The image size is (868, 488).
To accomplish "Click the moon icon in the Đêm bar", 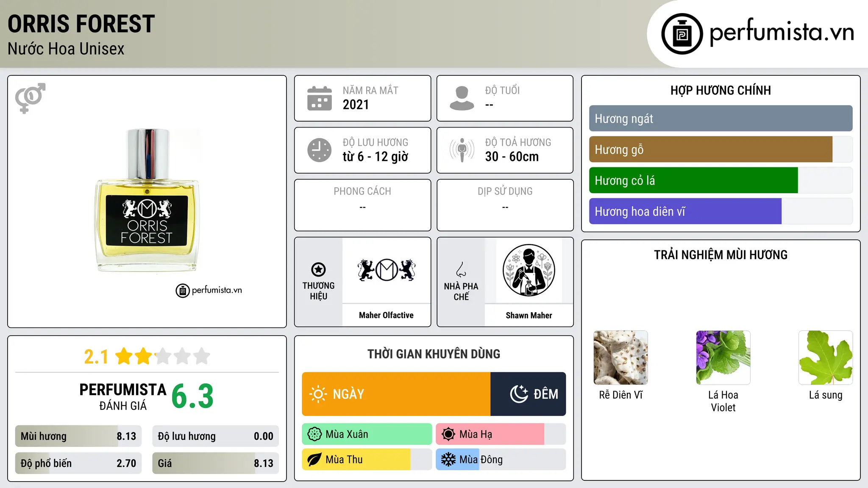I will point(519,394).
